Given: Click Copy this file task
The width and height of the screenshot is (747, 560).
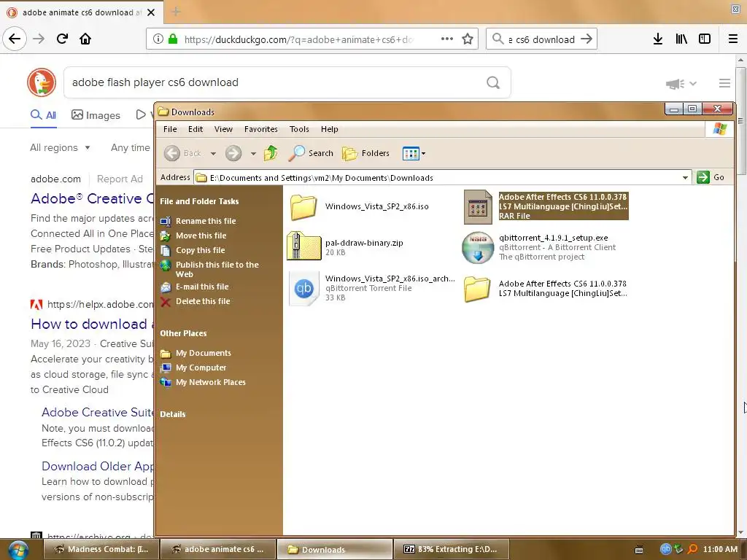Looking at the screenshot, I should tap(193, 250).
